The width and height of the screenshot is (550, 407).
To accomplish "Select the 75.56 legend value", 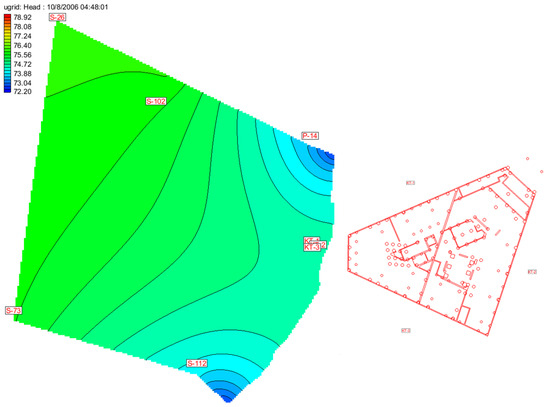I will coord(22,55).
